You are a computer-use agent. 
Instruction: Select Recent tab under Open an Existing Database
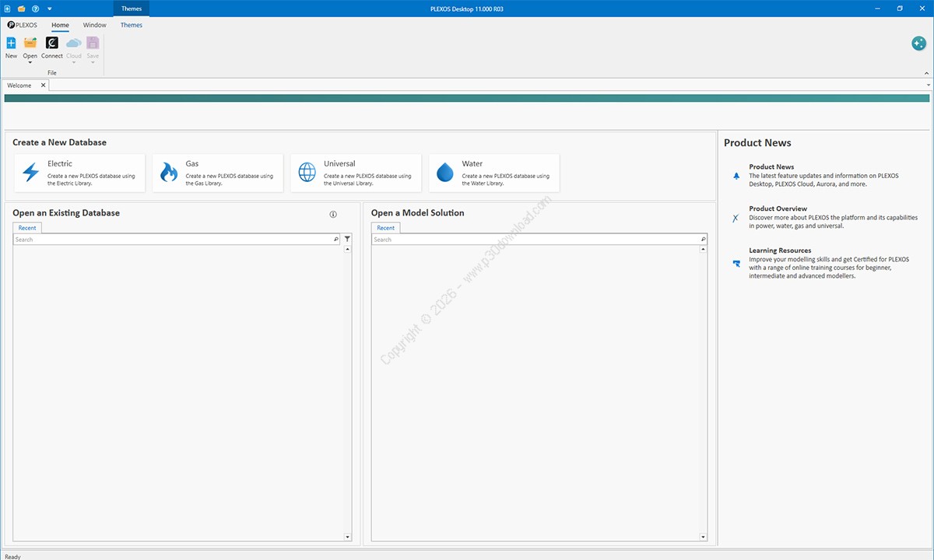(27, 228)
